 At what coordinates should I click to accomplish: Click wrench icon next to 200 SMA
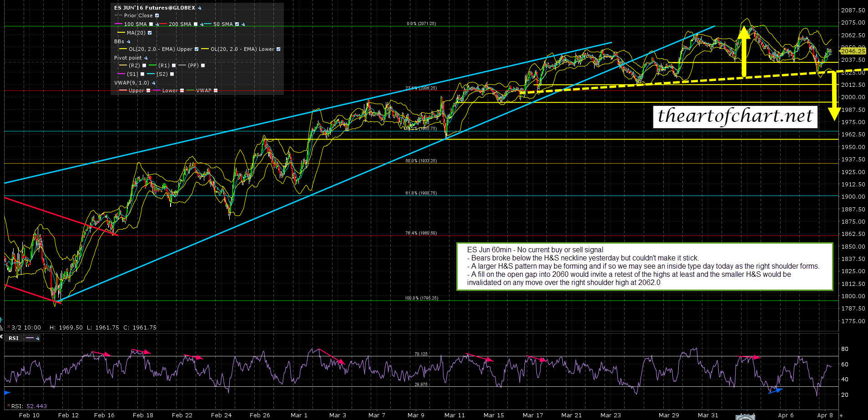[x=202, y=25]
